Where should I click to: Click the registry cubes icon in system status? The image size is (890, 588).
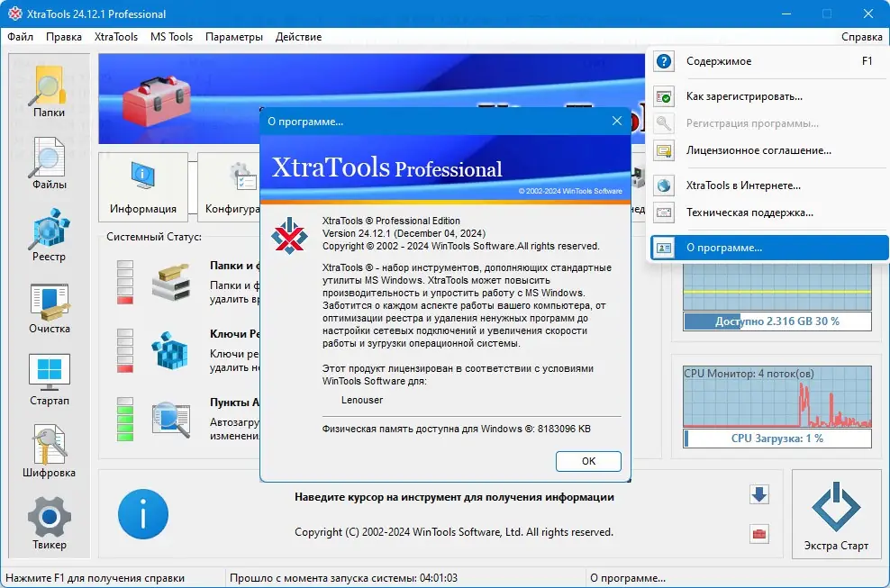point(170,351)
